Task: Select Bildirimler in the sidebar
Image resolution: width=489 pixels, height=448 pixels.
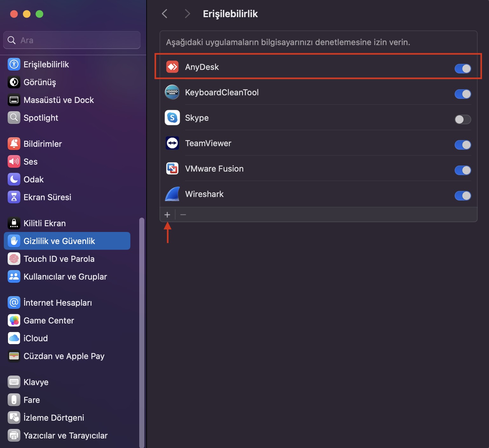Action: click(x=43, y=144)
